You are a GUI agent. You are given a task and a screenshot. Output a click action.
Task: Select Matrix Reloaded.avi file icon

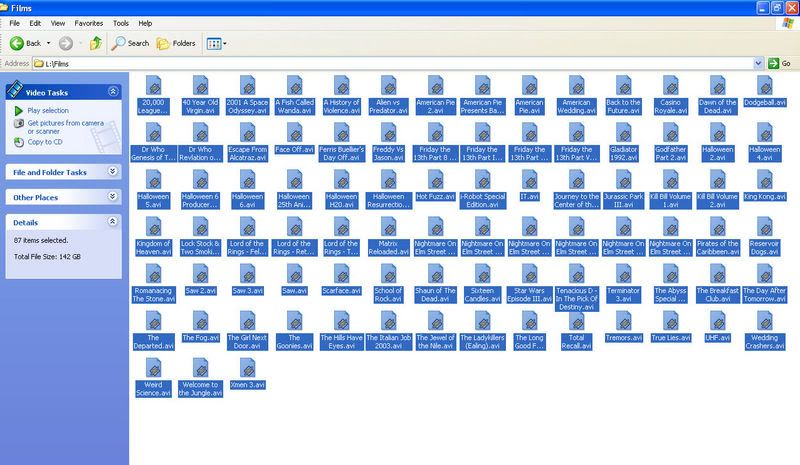(388, 227)
